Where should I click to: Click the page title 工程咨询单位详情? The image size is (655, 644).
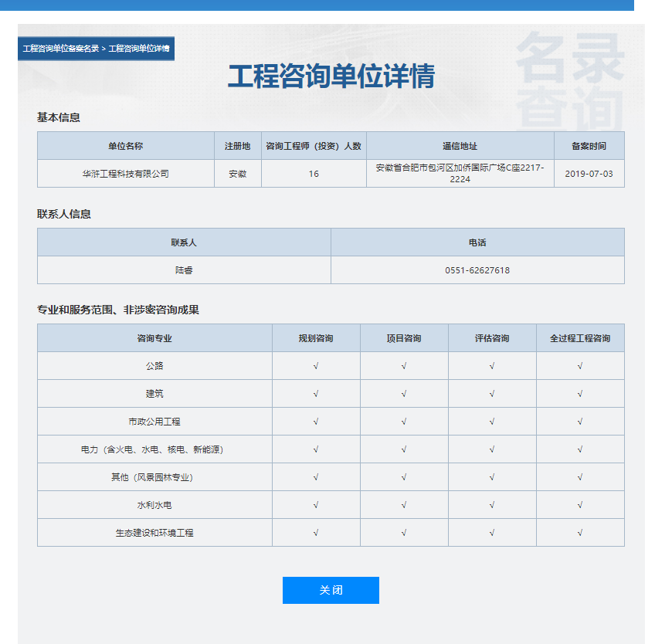pos(331,76)
